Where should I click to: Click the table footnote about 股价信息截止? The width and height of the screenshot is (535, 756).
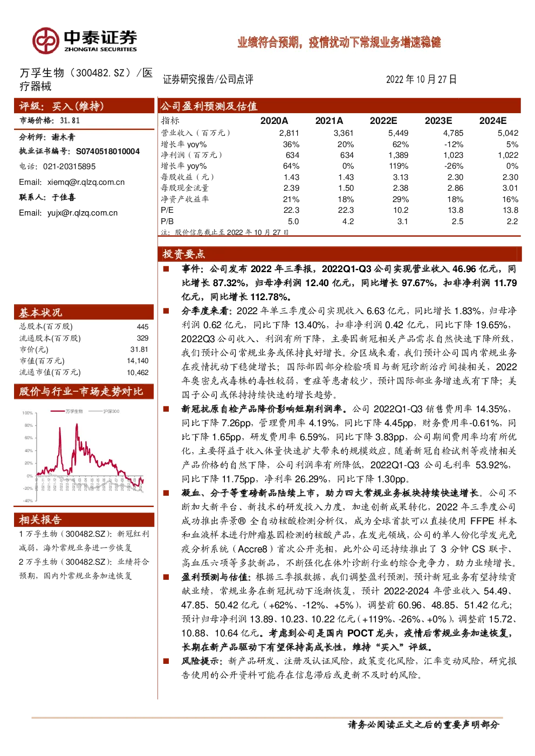pyautogui.click(x=225, y=232)
